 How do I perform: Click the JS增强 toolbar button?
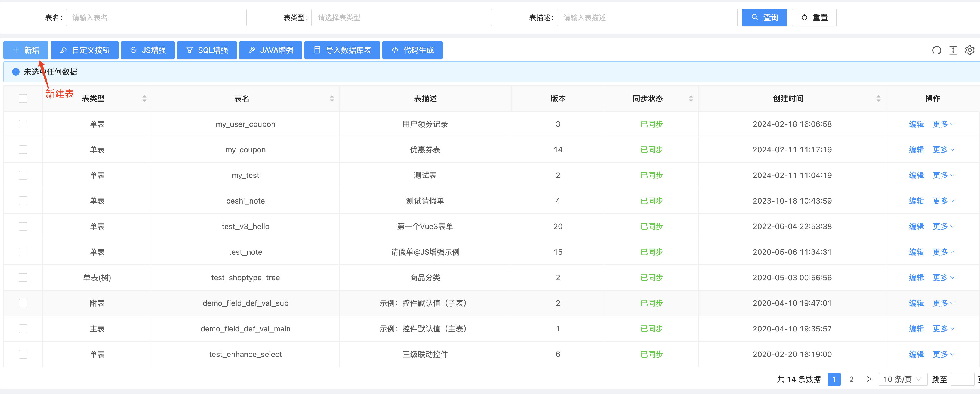click(148, 50)
